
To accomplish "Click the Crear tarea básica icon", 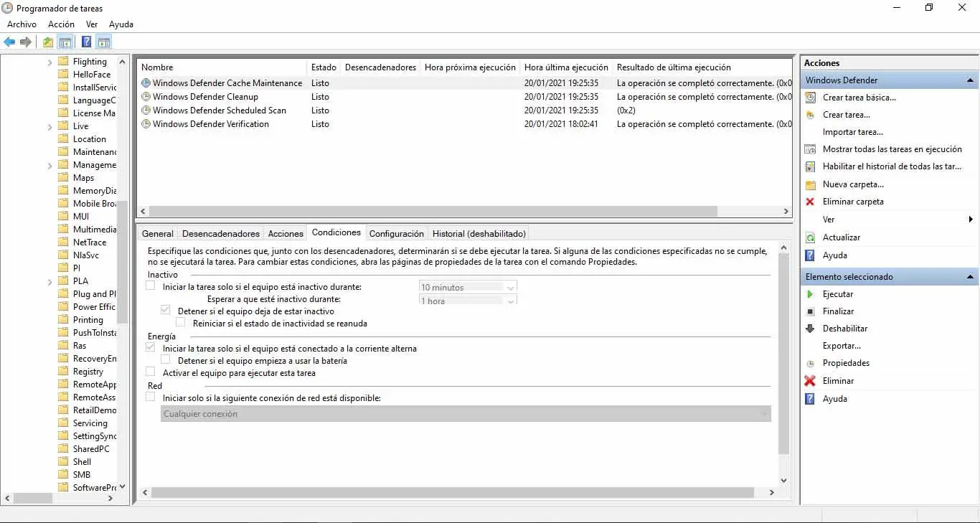I will pos(810,98).
